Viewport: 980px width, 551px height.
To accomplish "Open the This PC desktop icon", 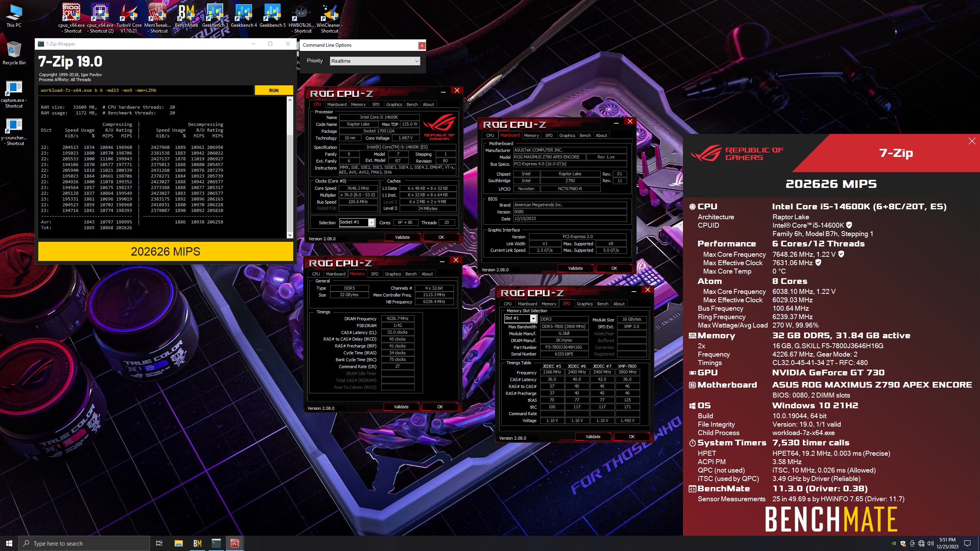I will (14, 15).
